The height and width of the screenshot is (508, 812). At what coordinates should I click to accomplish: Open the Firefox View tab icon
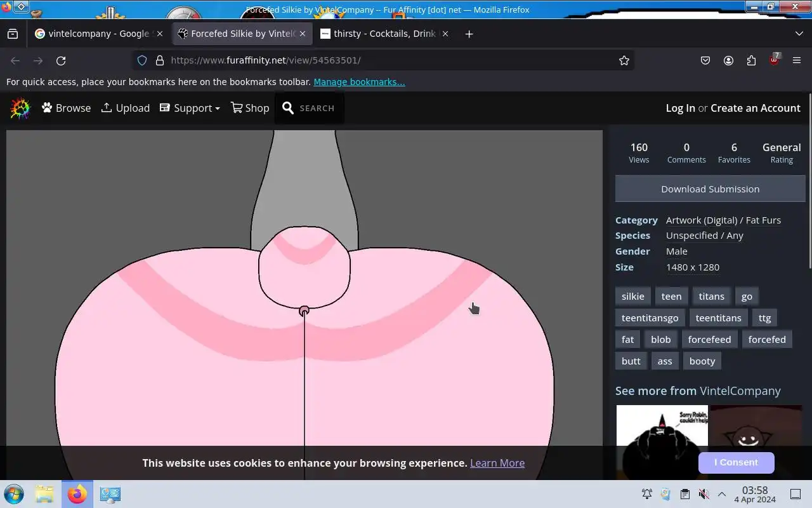[13, 34]
